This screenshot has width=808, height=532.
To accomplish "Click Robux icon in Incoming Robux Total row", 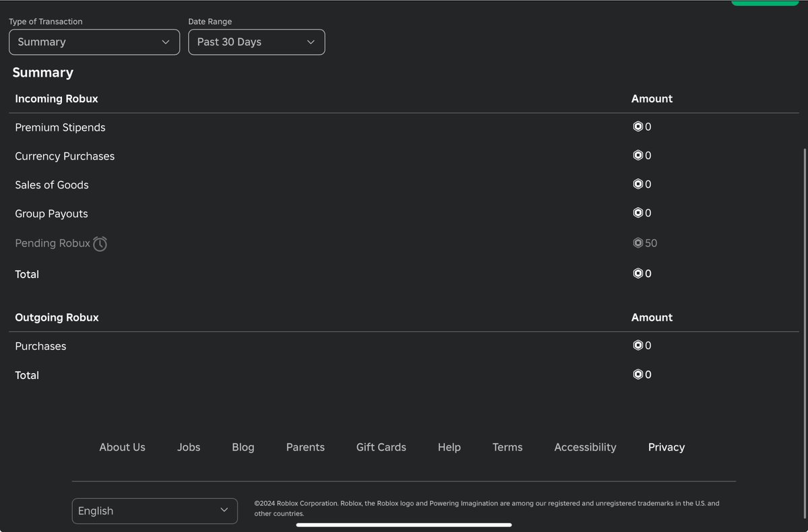I will (x=638, y=273).
